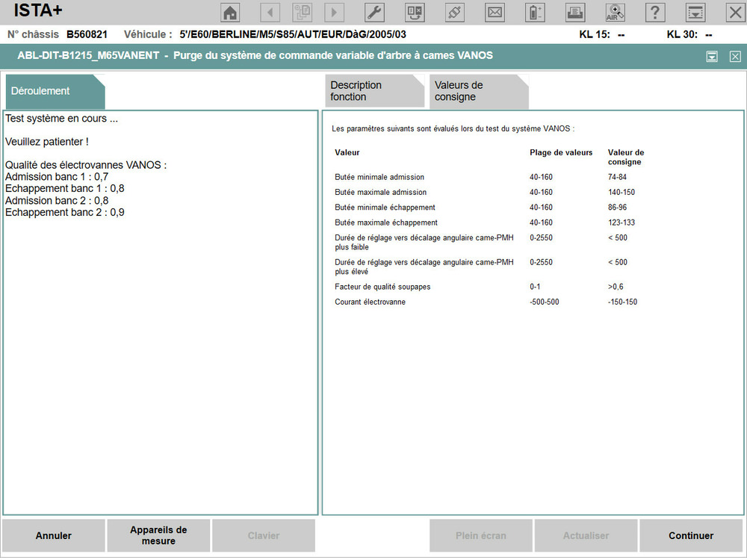747x560 pixels.
Task: Open the wrench settings icon
Action: coord(374,13)
